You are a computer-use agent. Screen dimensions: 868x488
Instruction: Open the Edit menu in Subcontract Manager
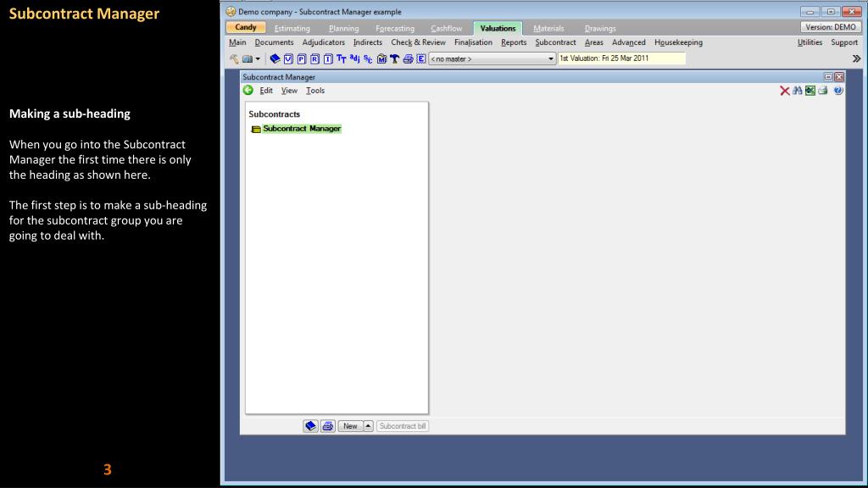tap(266, 91)
